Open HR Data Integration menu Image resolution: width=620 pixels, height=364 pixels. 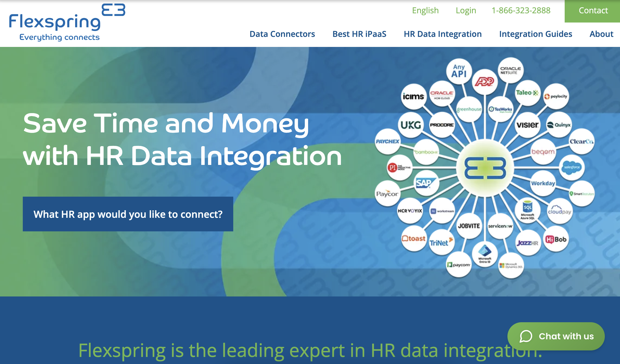coord(443,34)
